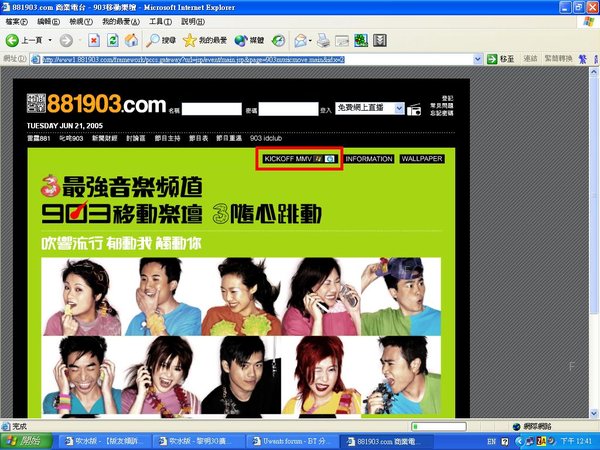This screenshot has height=450, width=600.
Task: Click the Internet zone globe in status bar
Action: tap(516, 426)
